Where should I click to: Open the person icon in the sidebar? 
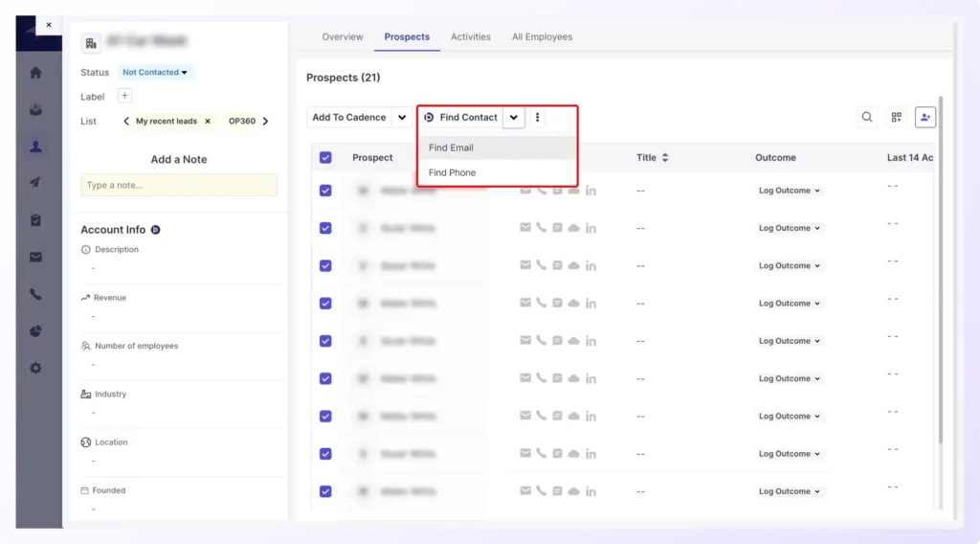tap(35, 147)
